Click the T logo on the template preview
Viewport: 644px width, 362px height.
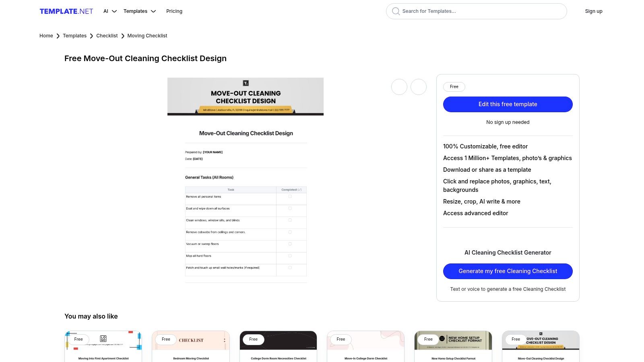(246, 83)
